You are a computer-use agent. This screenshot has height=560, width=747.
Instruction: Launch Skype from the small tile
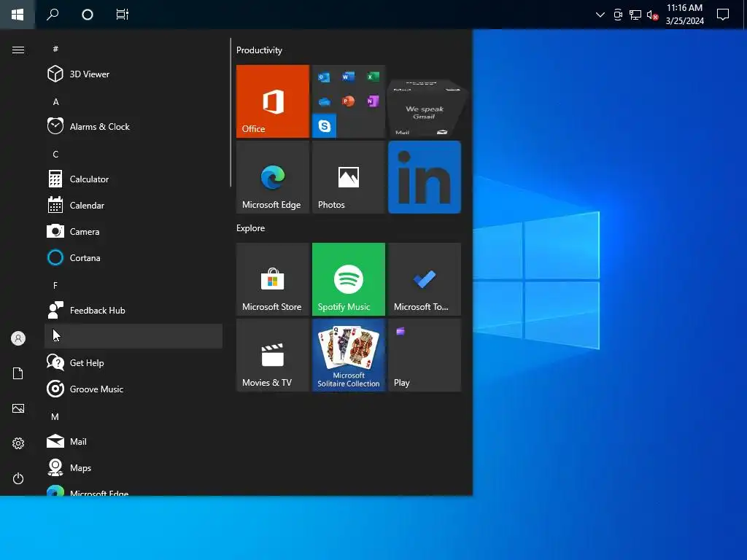(324, 125)
